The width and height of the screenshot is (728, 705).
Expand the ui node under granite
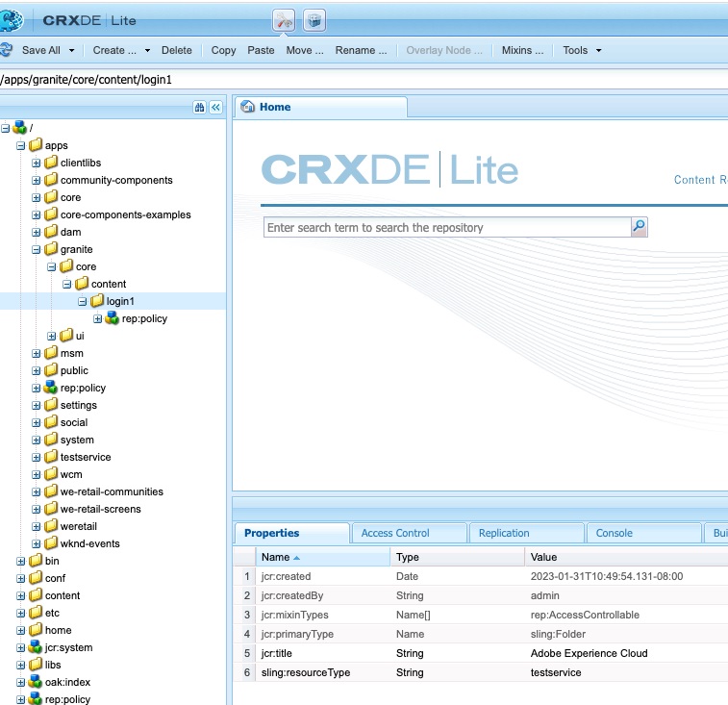coord(52,337)
